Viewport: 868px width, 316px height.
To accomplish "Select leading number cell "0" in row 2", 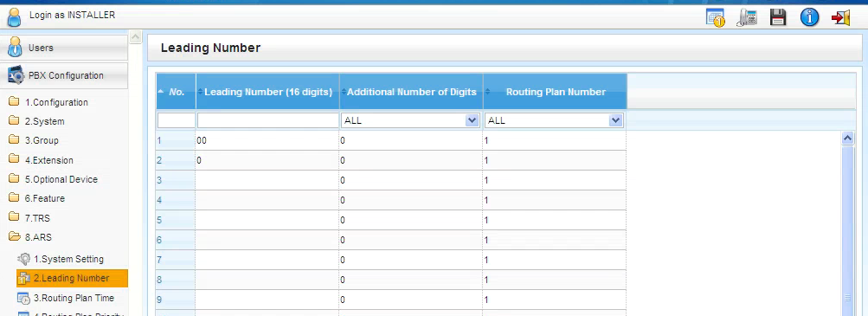I will tap(267, 160).
